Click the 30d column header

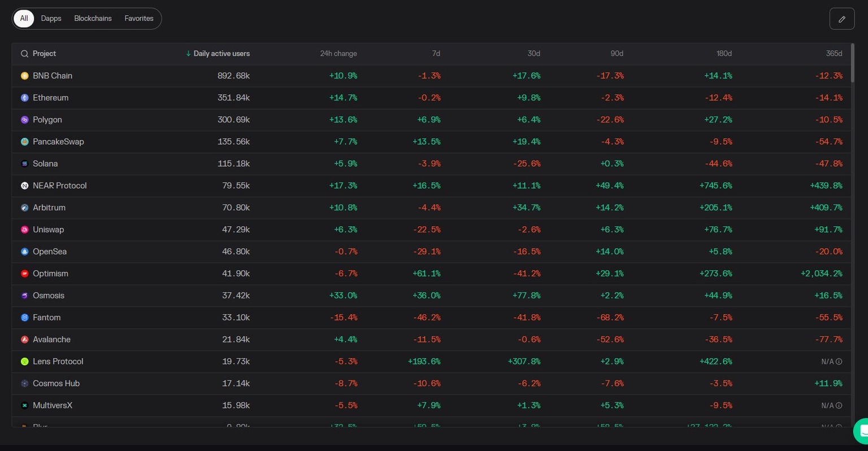point(533,53)
